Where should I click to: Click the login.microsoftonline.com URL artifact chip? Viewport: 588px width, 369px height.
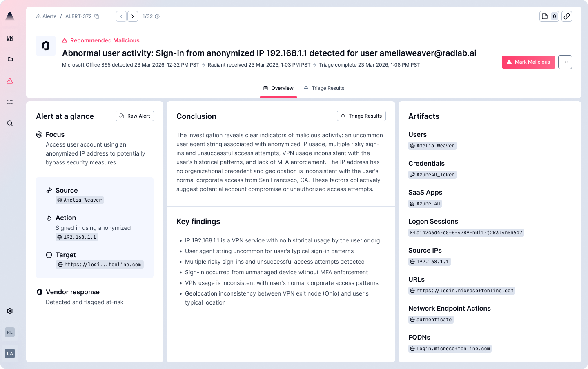point(462,291)
